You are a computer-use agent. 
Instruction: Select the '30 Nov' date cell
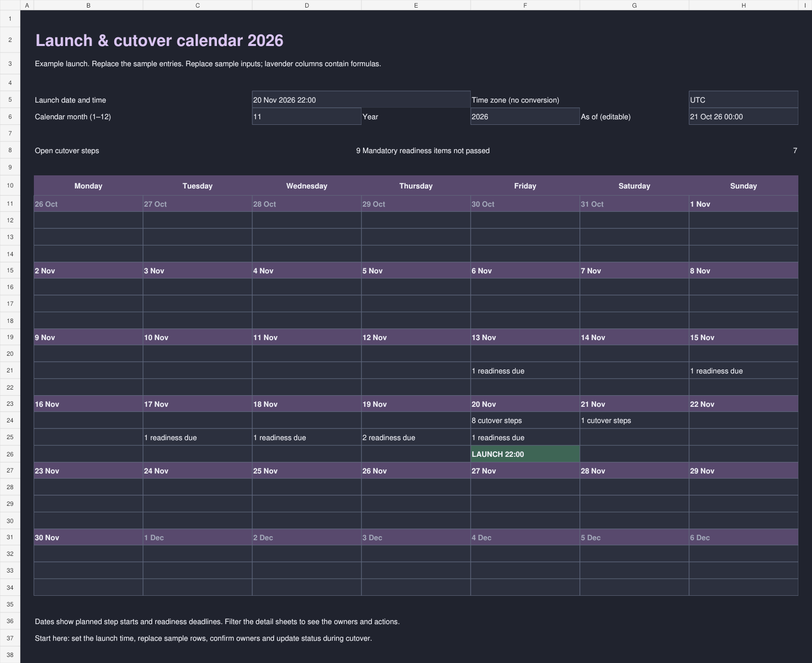pyautogui.click(x=88, y=537)
